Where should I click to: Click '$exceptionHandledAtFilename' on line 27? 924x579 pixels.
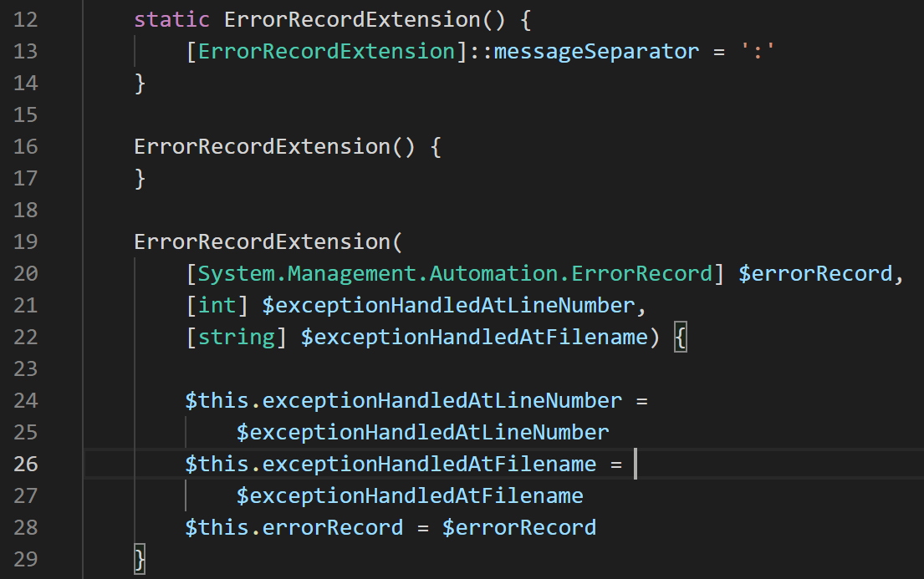410,496
